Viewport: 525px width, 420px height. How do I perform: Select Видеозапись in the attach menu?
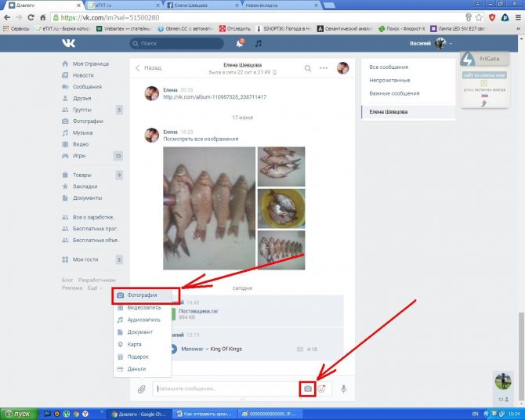[x=143, y=307]
